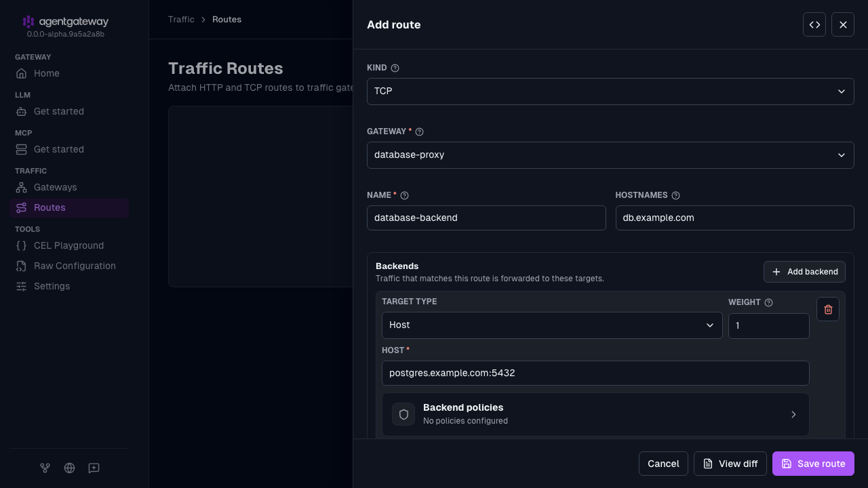Click the Traffic breadcrumb link

[181, 19]
